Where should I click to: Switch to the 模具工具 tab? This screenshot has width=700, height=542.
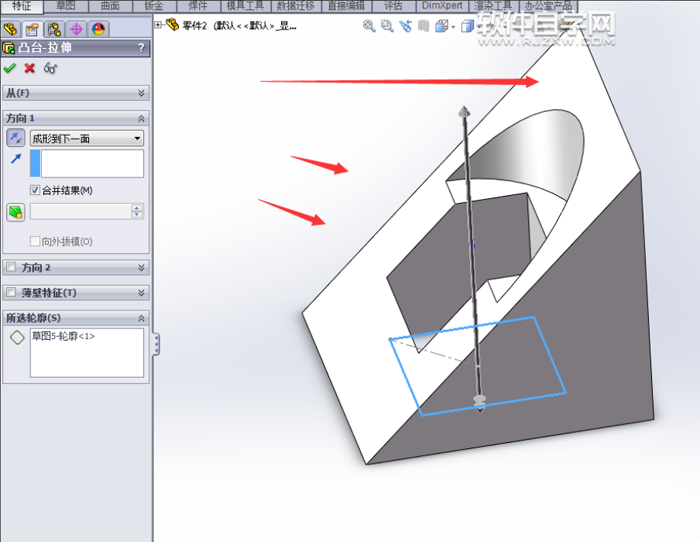(x=246, y=6)
